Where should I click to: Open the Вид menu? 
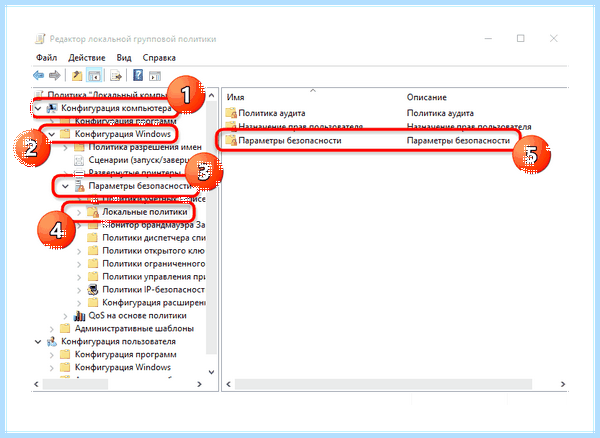coord(124,58)
